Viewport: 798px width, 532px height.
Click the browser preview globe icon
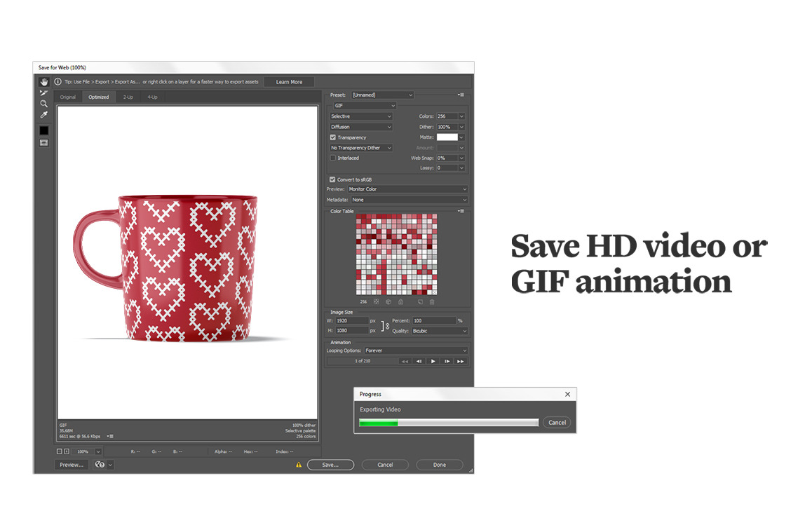point(100,464)
